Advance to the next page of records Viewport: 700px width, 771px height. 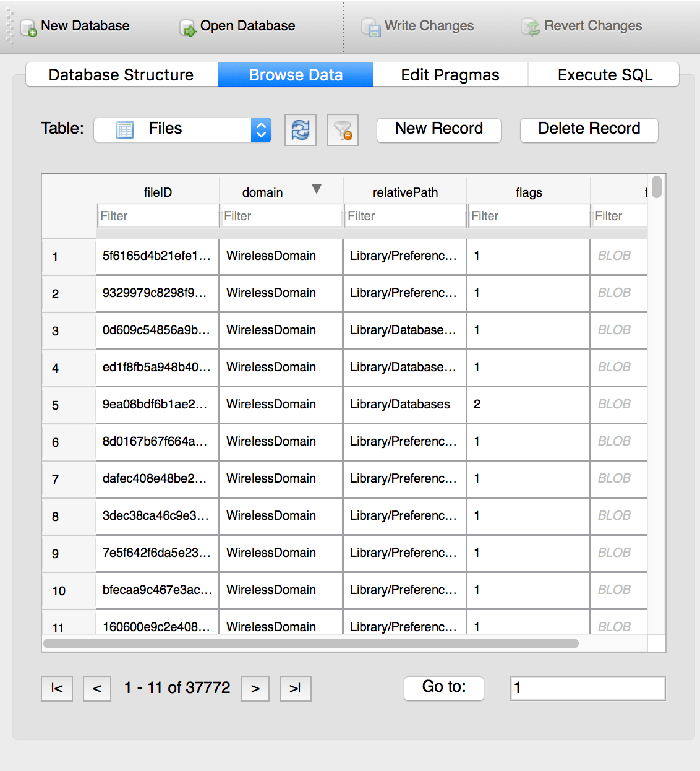click(x=255, y=688)
